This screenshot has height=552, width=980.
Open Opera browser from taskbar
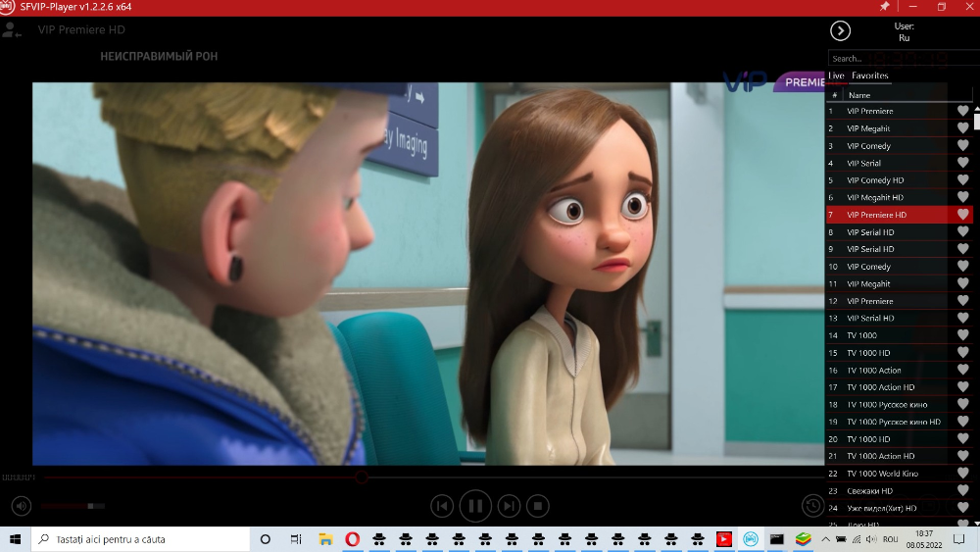pos(353,539)
